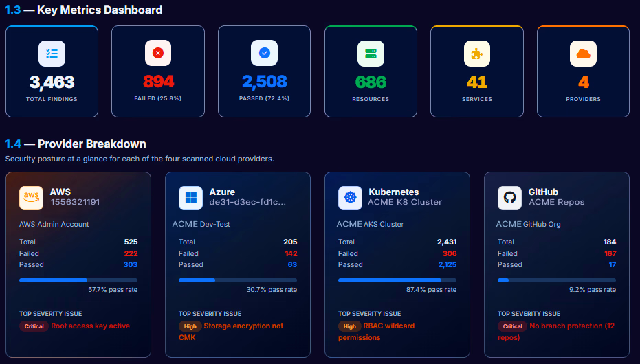Viewport: 640px width, 364px height.
Task: Click the 30.7% pass rate text
Action: coord(272,290)
